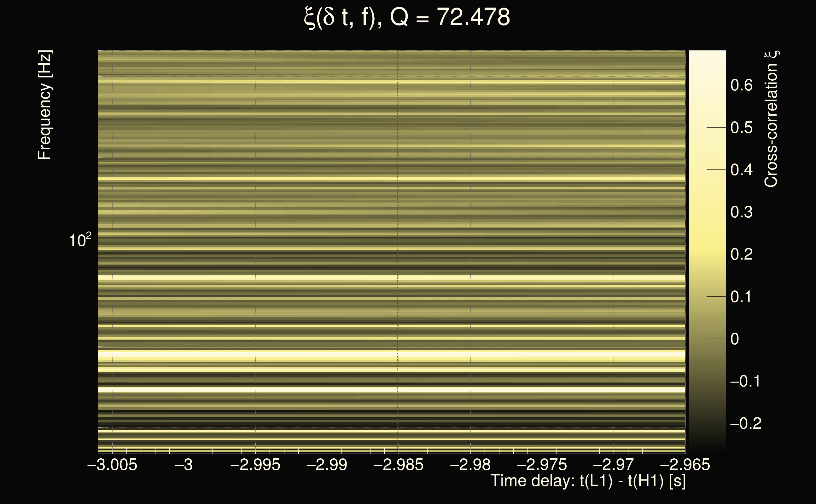Click the plot title showing Q = 72.478
The image size is (816, 504).
[x=407, y=17]
